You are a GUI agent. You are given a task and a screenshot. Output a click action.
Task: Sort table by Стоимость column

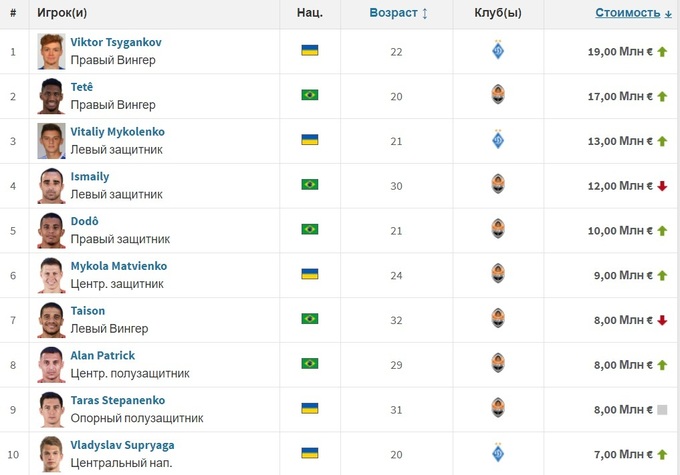633,13
